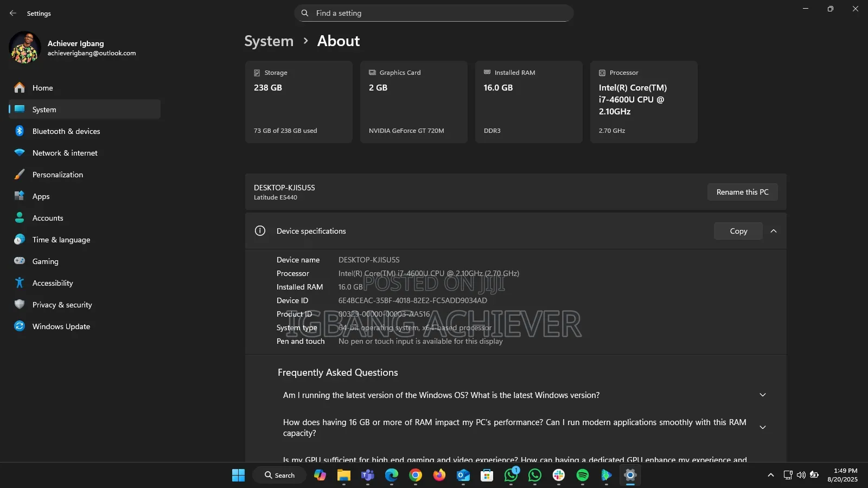
Task: Open the volume control in system tray
Action: pos(801,475)
